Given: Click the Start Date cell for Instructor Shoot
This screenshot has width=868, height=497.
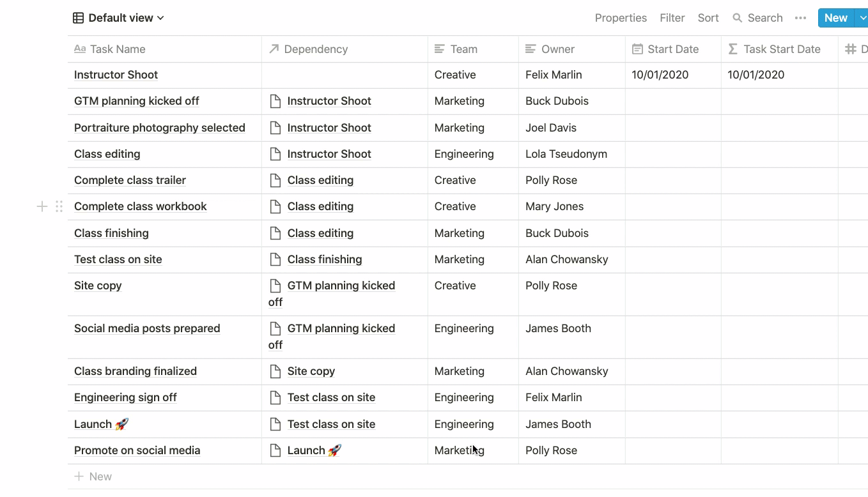Looking at the screenshot, I should pyautogui.click(x=672, y=75).
